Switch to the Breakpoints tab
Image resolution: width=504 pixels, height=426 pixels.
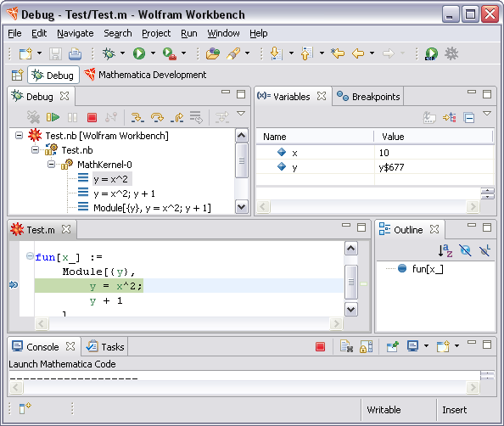[x=368, y=97]
